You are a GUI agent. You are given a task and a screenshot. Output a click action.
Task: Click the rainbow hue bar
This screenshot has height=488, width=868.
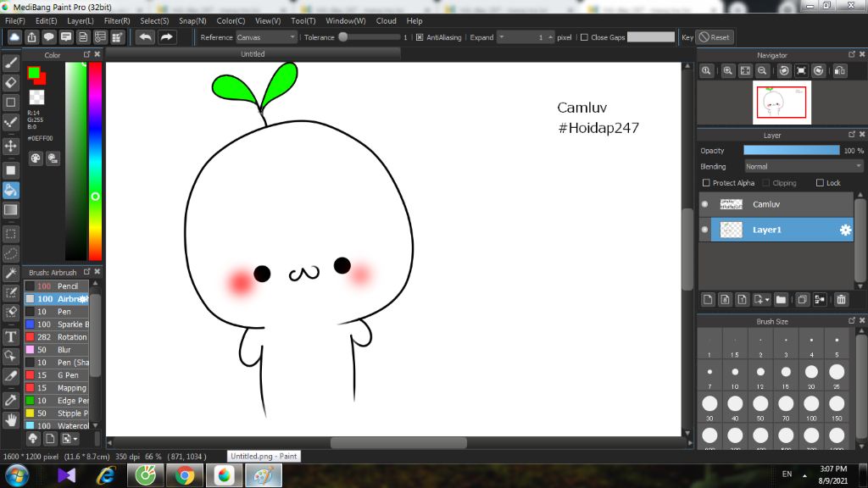95,161
